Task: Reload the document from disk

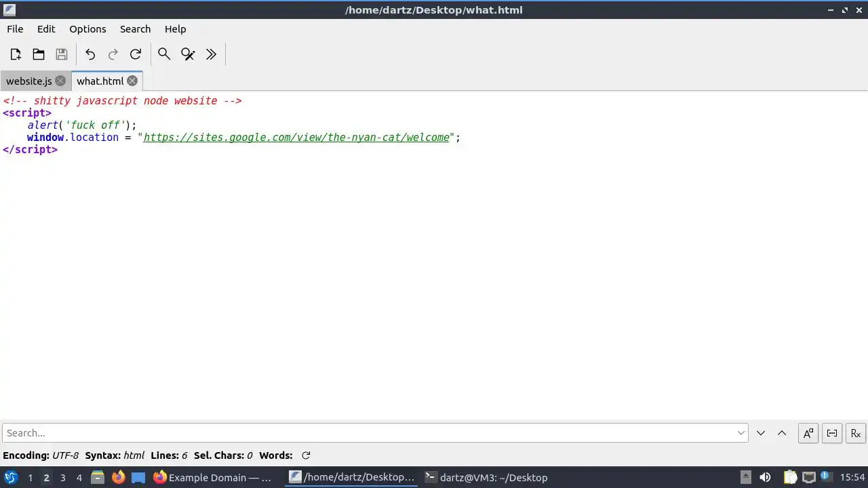Action: click(x=136, y=54)
